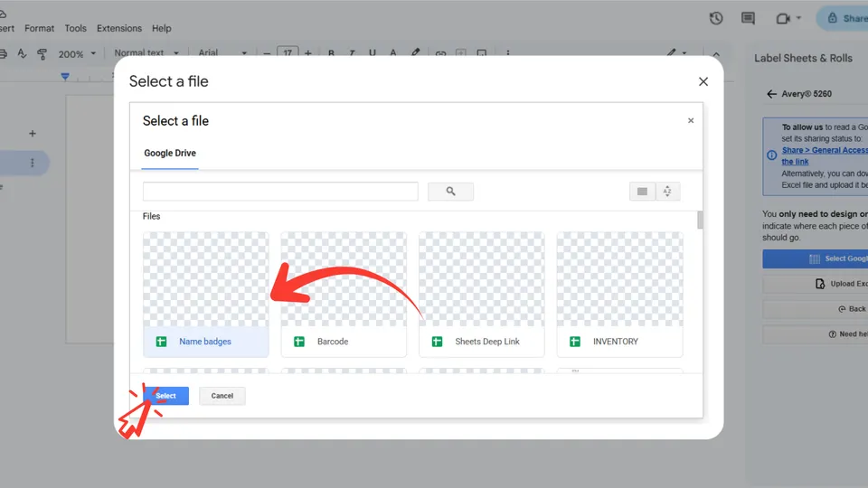Switch to the Google Drive tab

click(x=170, y=154)
